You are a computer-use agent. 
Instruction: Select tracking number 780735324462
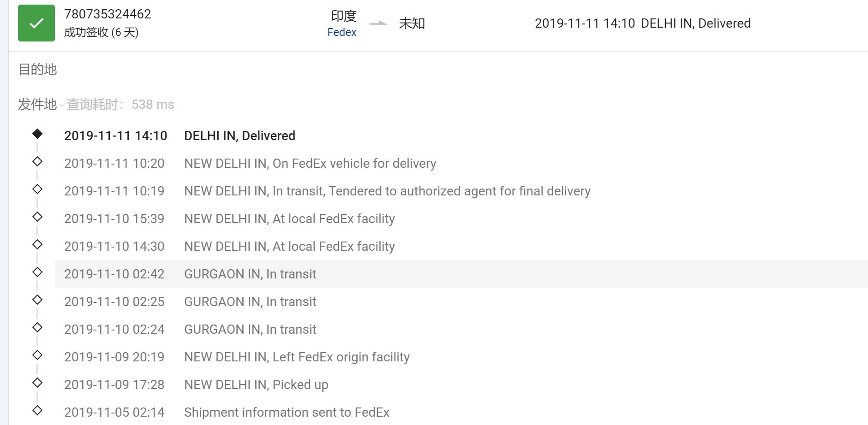(x=108, y=14)
